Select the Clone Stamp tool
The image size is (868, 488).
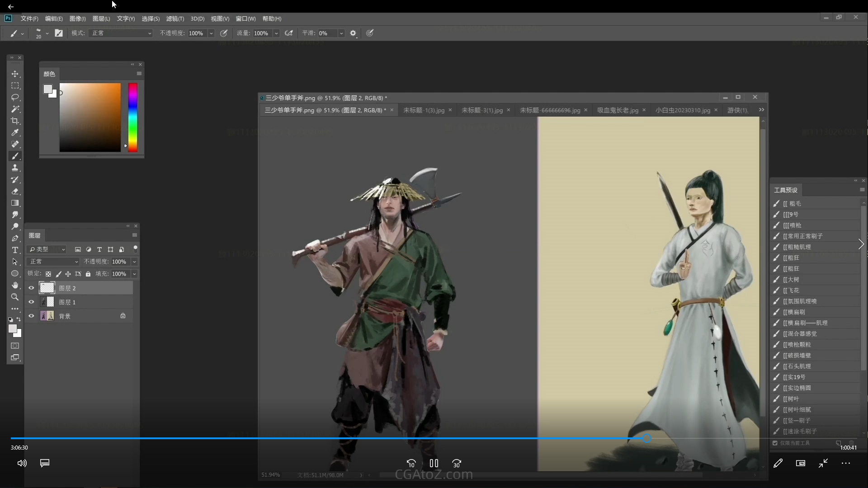tap(15, 168)
